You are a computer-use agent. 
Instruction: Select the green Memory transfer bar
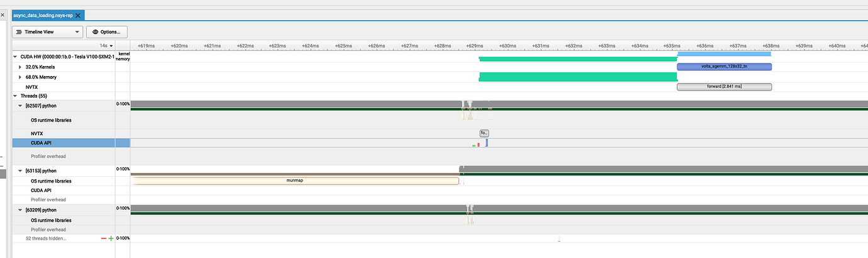(577, 77)
